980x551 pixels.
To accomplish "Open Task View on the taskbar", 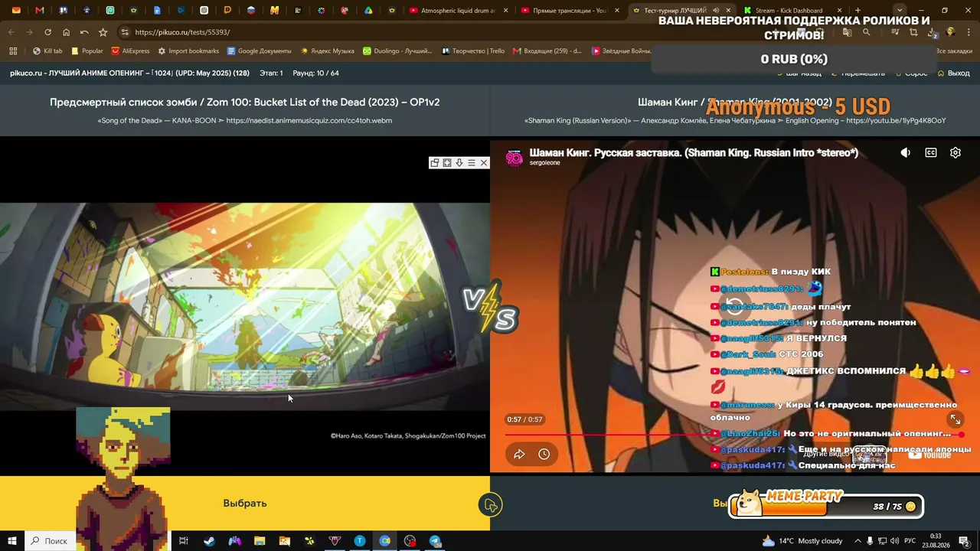I will [x=184, y=541].
